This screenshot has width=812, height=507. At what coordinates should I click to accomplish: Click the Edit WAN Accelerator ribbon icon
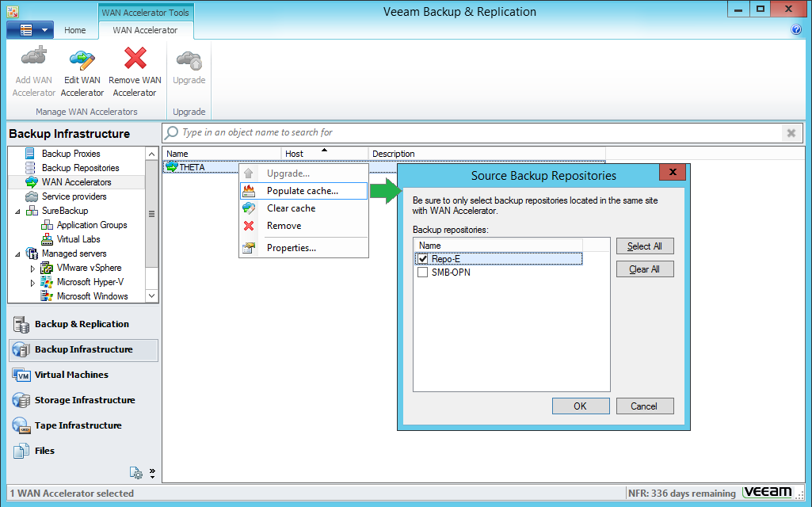(x=82, y=59)
